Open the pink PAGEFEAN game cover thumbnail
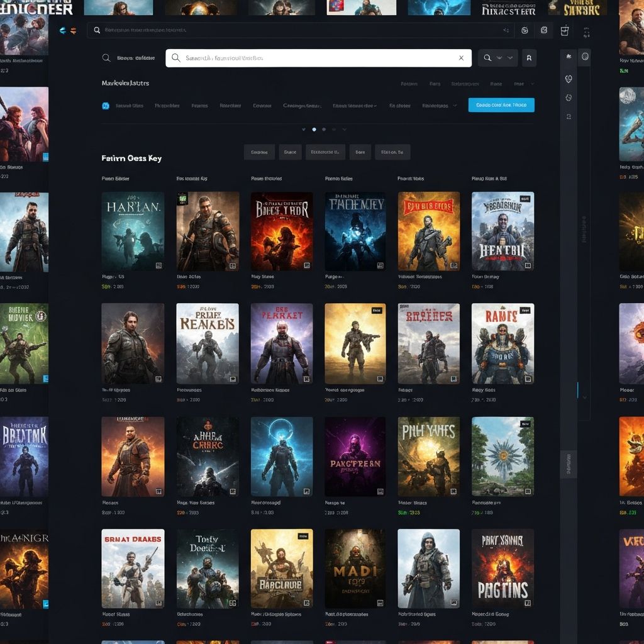The width and height of the screenshot is (644, 644). coord(355,456)
